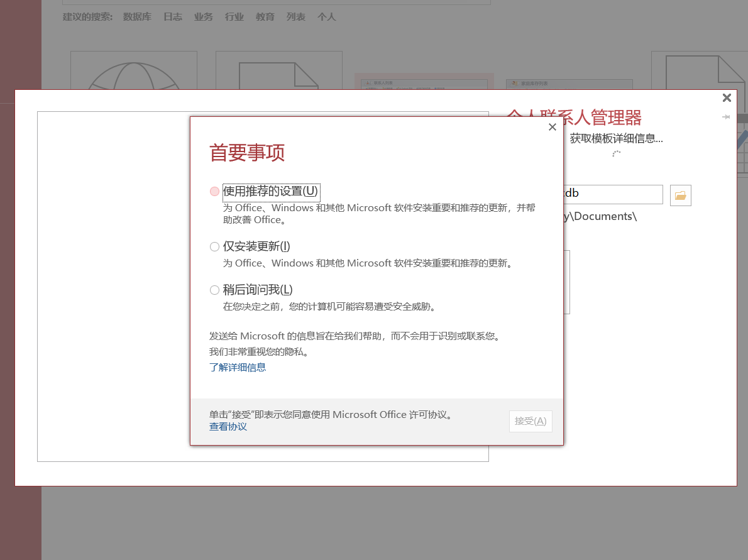
Task: Click the 接受(A) button
Action: (531, 421)
